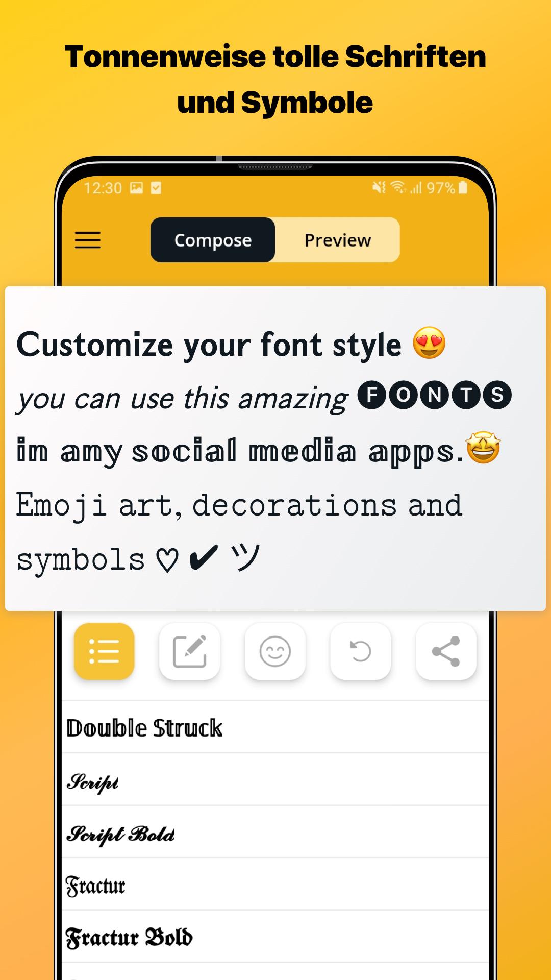Viewport: 551px width, 980px height.
Task: Choose the Script Bold font
Action: (x=275, y=832)
